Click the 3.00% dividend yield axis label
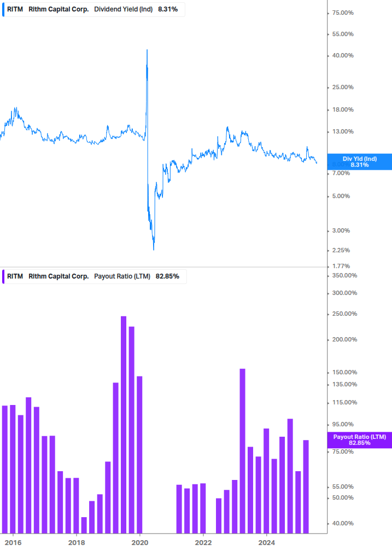This screenshot has height=550, width=392. pyautogui.click(x=341, y=230)
